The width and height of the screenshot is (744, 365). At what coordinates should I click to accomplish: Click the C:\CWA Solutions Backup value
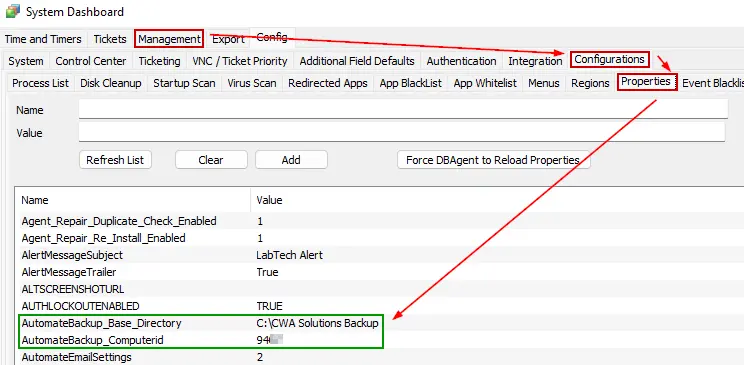(x=317, y=323)
